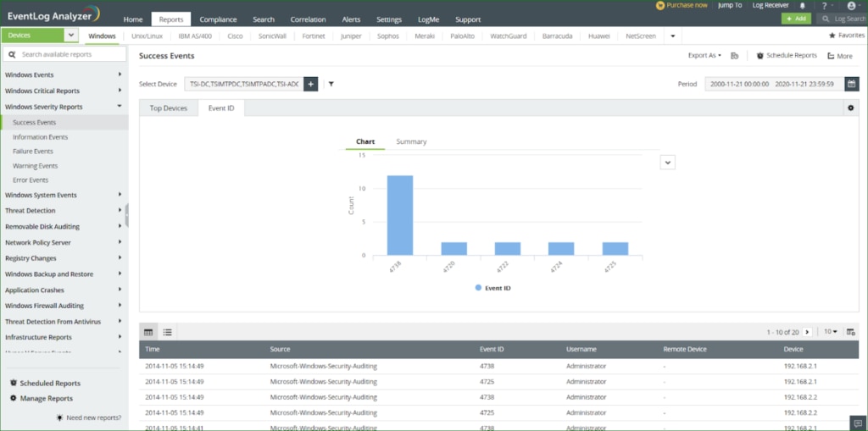
Task: Open Error Events report
Action: click(x=31, y=180)
